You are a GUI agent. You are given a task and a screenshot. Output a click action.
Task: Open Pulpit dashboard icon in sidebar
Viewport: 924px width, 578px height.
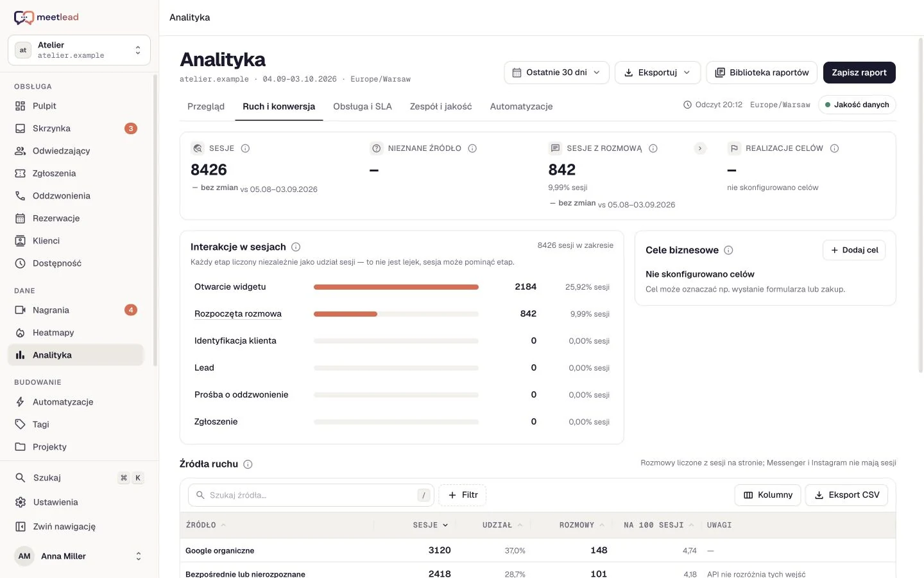(x=21, y=106)
